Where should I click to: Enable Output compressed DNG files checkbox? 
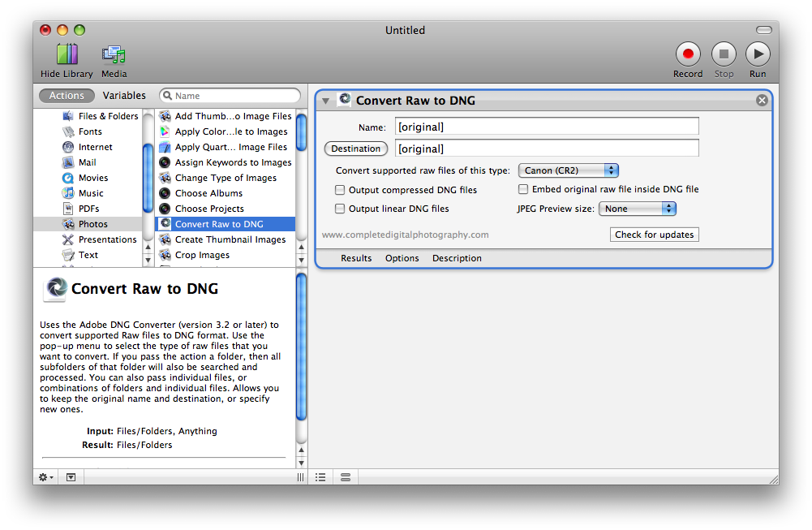(340, 190)
